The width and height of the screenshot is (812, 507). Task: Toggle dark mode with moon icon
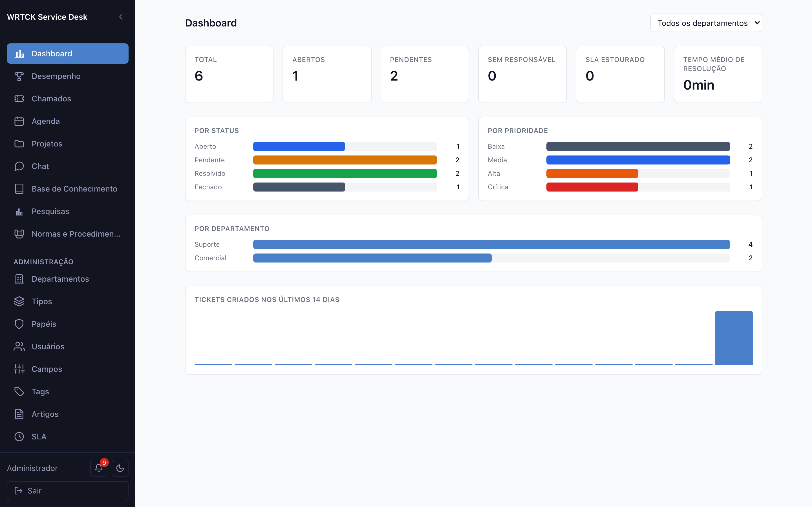pos(120,468)
